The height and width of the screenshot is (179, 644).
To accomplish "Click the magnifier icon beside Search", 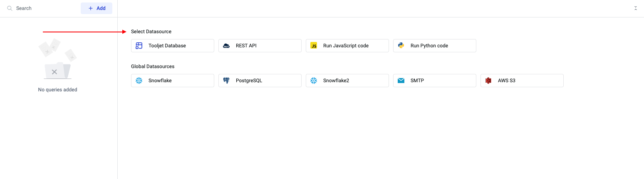I will [10, 8].
